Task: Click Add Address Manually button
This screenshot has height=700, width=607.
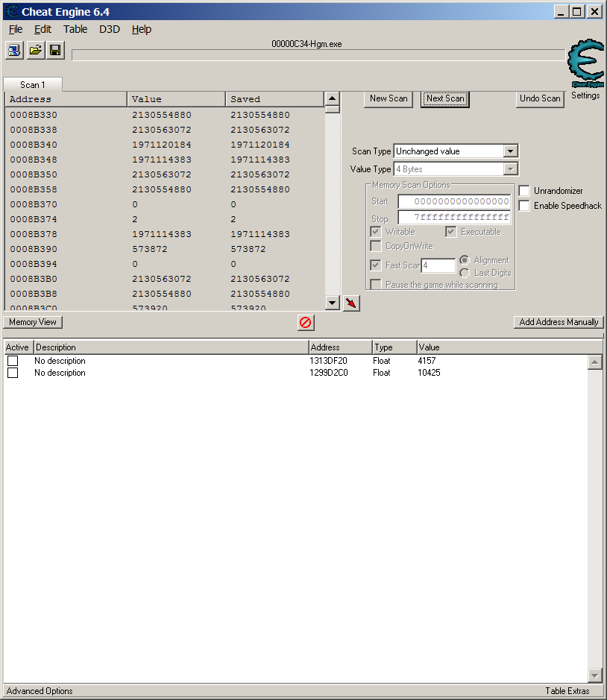Action: click(x=559, y=322)
